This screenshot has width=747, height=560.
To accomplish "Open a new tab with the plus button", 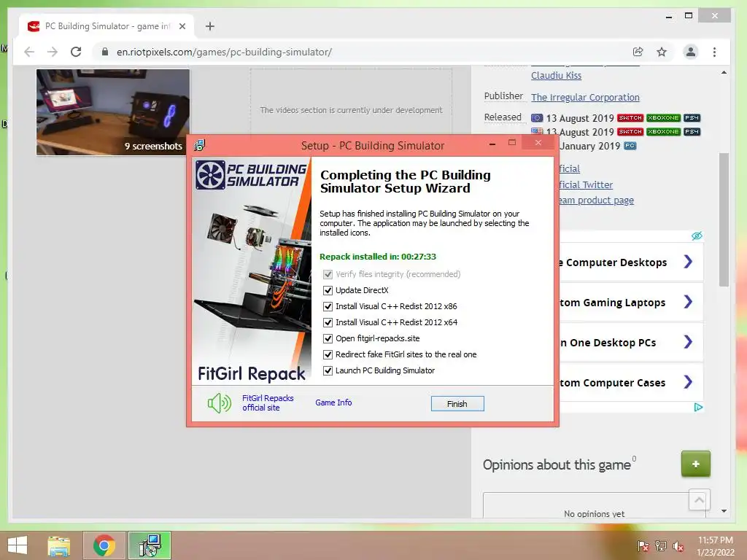I will tap(210, 26).
